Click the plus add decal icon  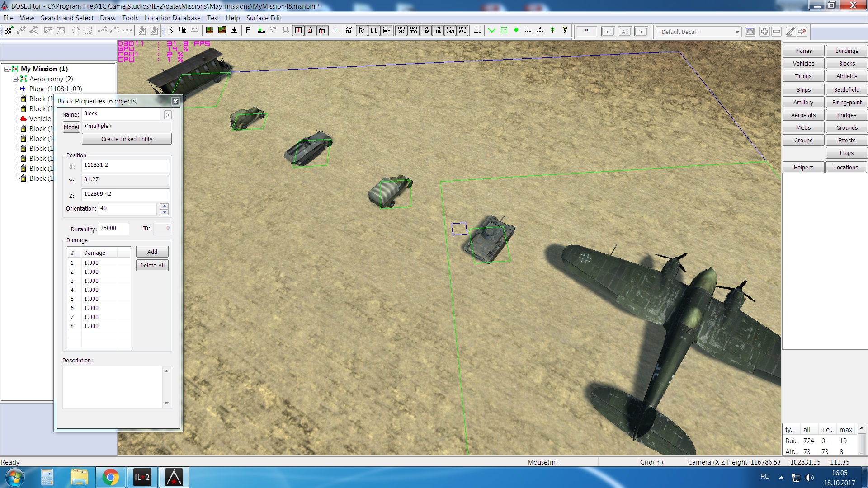[x=764, y=31]
